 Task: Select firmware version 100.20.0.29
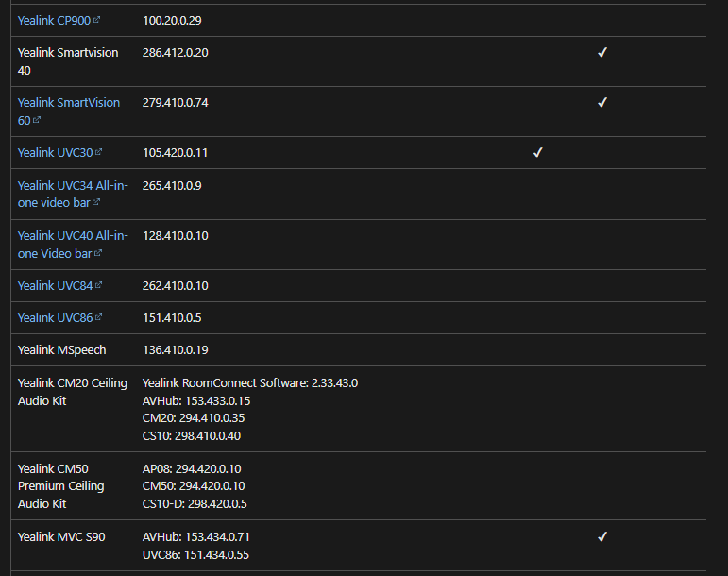point(172,21)
